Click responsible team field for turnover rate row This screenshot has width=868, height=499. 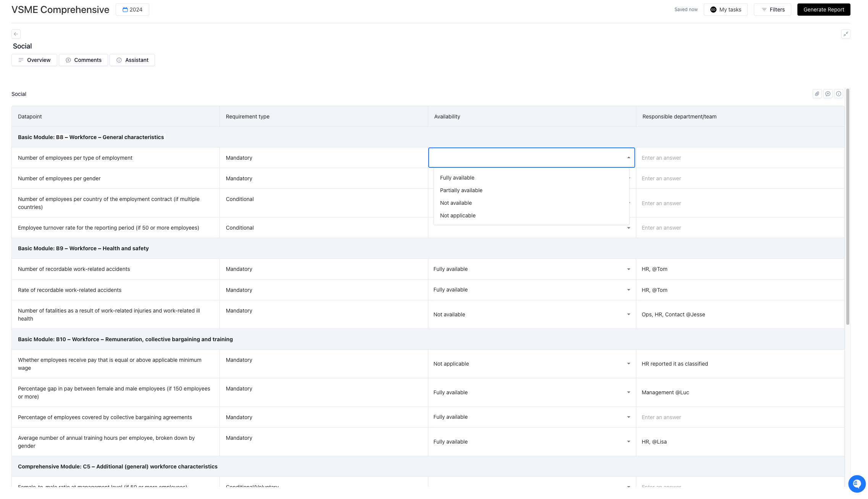(x=740, y=228)
